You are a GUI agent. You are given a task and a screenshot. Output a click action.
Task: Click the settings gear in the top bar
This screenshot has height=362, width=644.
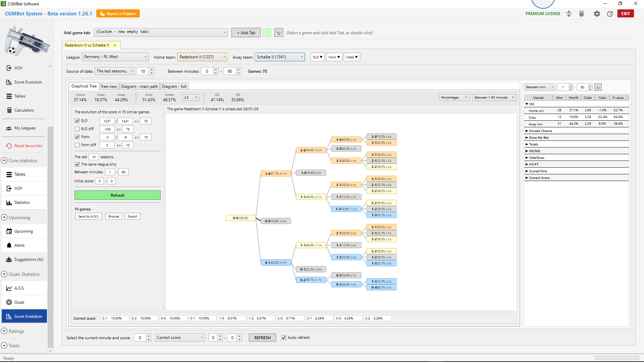click(x=597, y=14)
